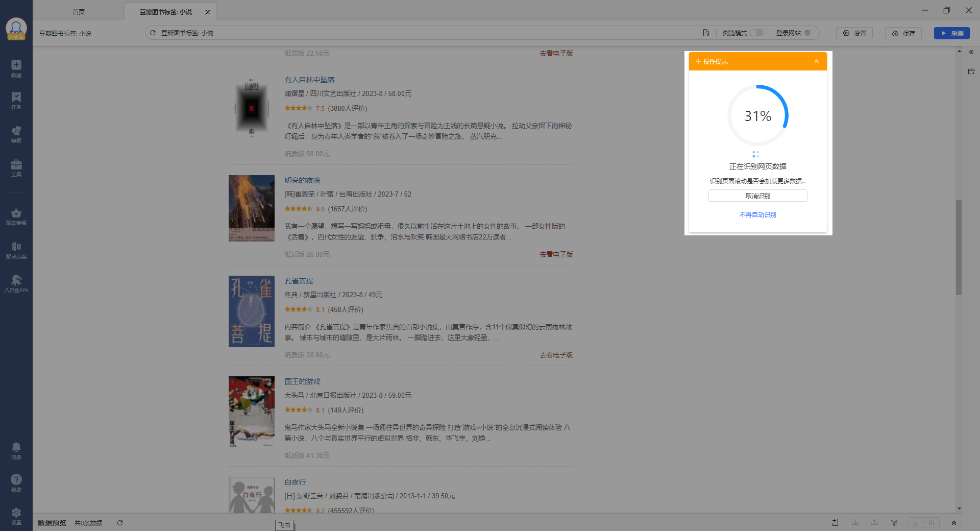Open the 消息 (Messages) bell icon
The image size is (980, 531).
[x=16, y=451]
